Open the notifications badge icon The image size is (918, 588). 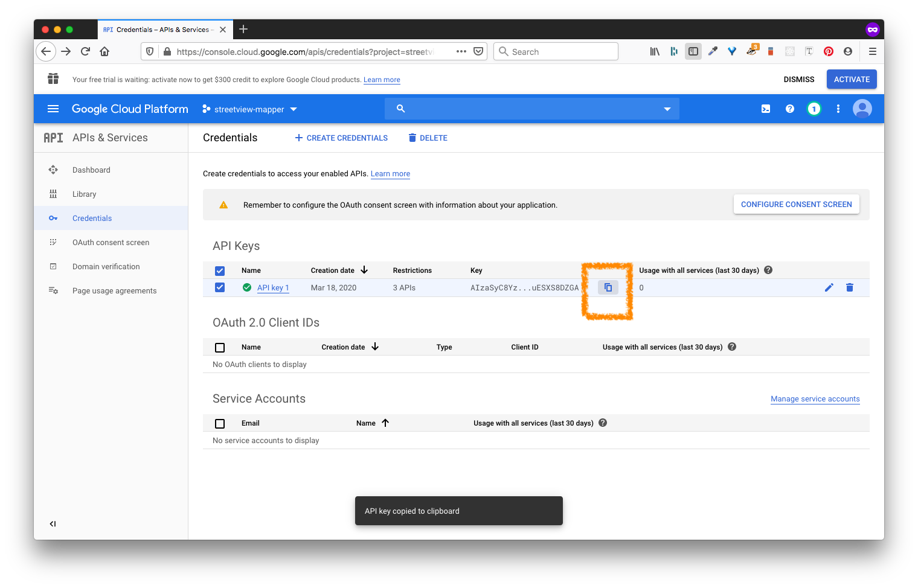tap(814, 109)
